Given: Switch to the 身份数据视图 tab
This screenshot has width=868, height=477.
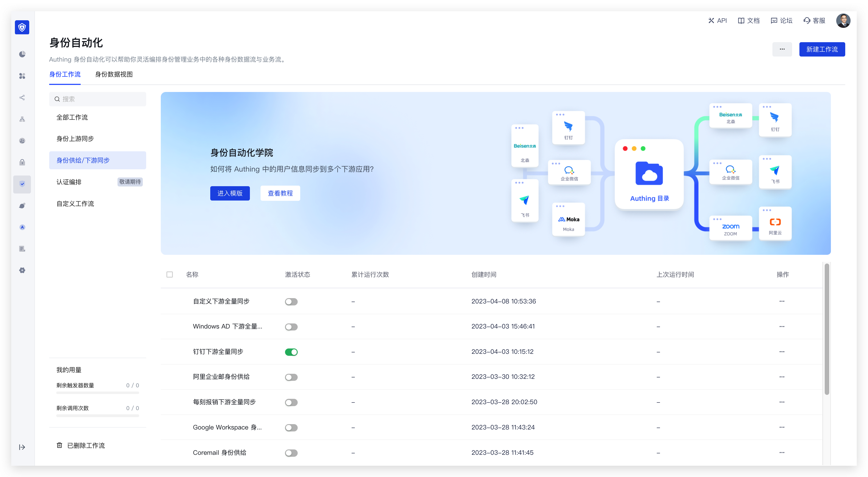Looking at the screenshot, I should (114, 74).
